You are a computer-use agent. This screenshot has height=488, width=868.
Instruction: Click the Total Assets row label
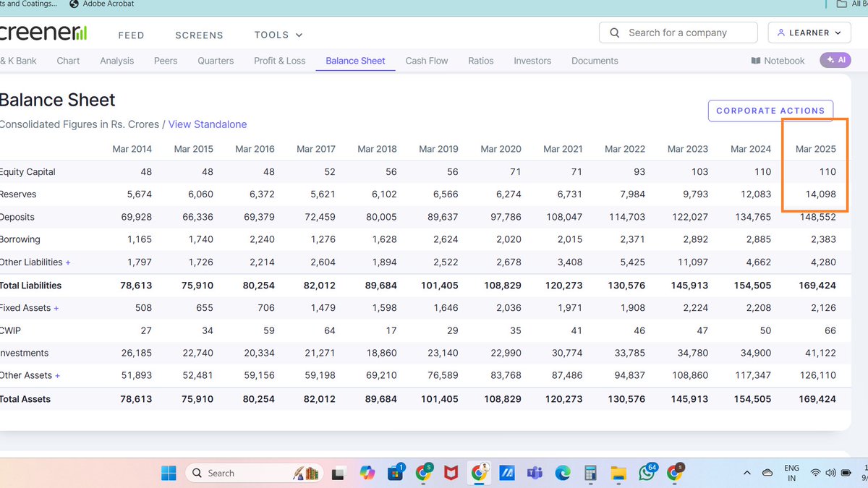tap(25, 399)
